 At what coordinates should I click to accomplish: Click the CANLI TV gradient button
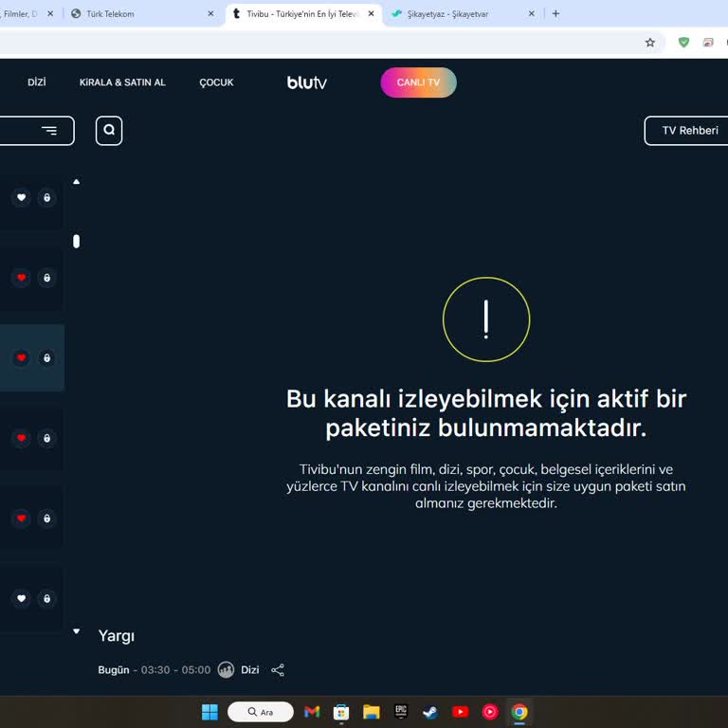(418, 82)
